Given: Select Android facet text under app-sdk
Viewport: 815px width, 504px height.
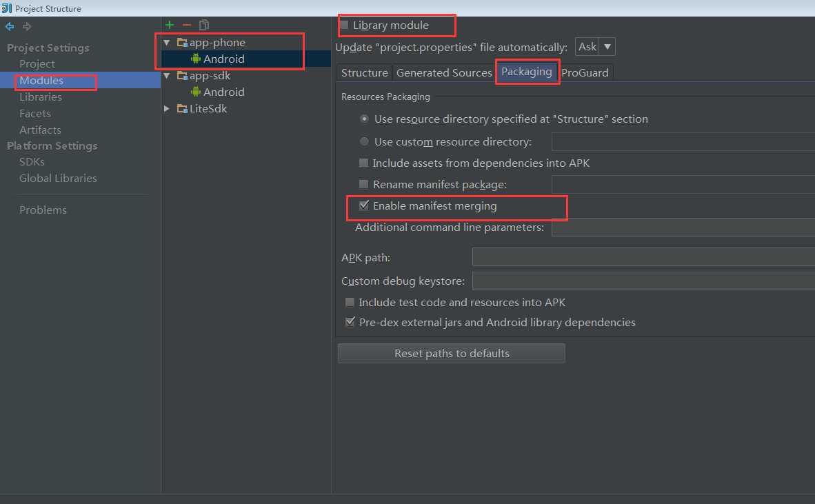Looking at the screenshot, I should click(224, 92).
